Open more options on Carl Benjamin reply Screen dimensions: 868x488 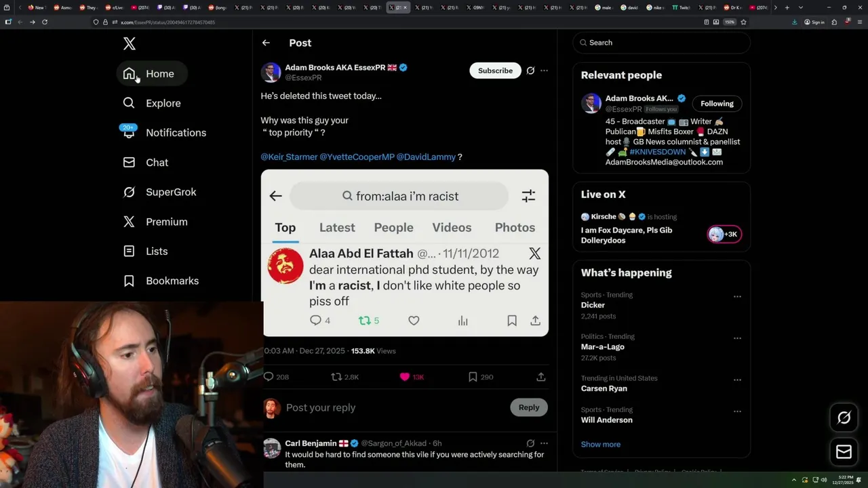[544, 443]
